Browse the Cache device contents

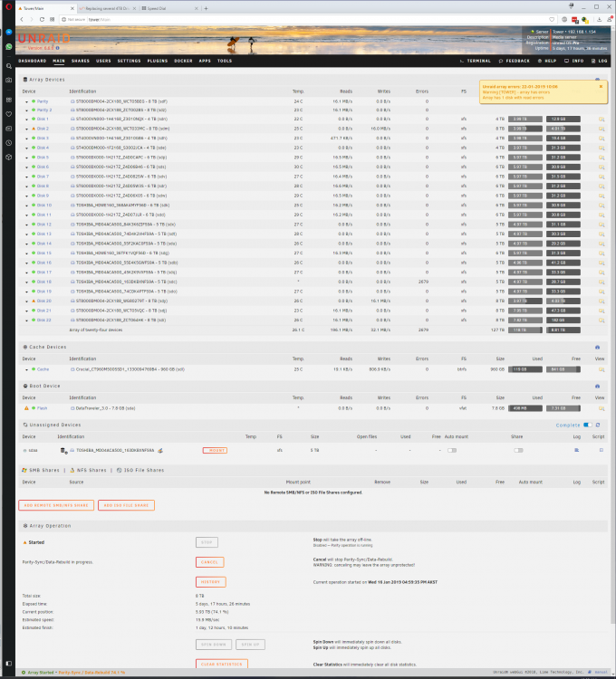pyautogui.click(x=602, y=369)
